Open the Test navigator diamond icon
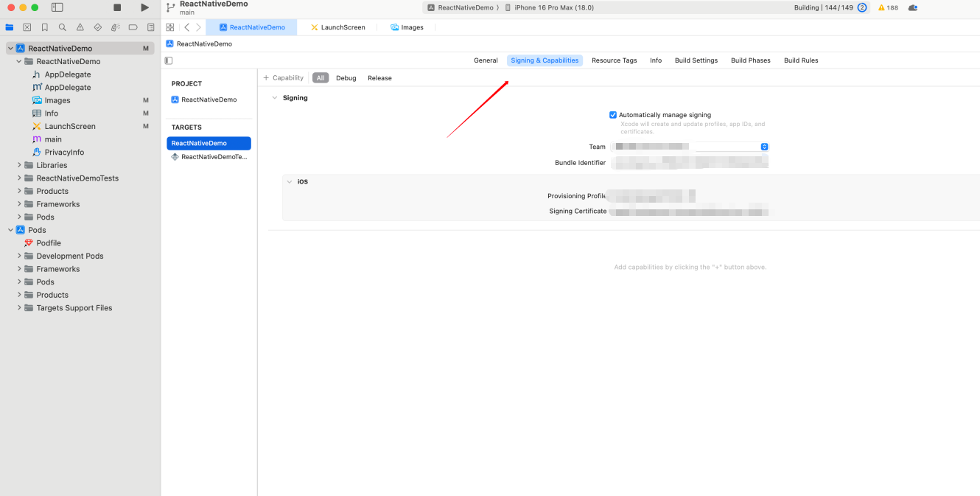This screenshot has height=496, width=980. point(98,27)
